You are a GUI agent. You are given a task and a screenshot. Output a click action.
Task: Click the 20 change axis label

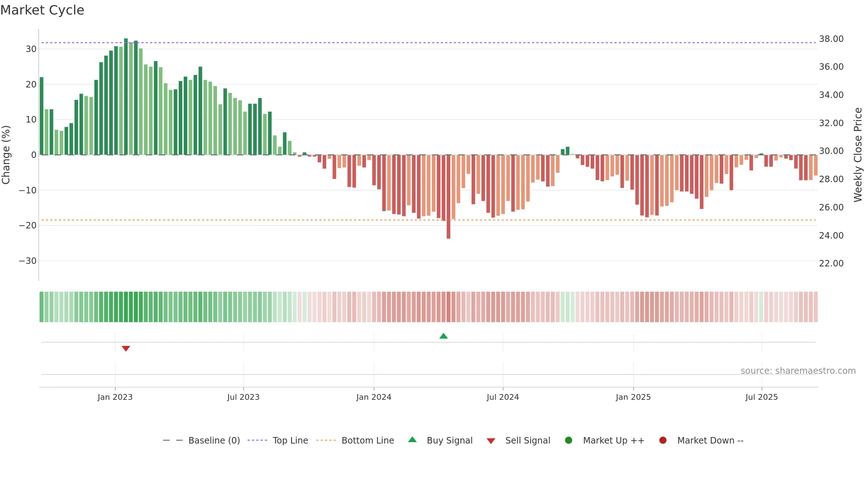click(x=31, y=85)
